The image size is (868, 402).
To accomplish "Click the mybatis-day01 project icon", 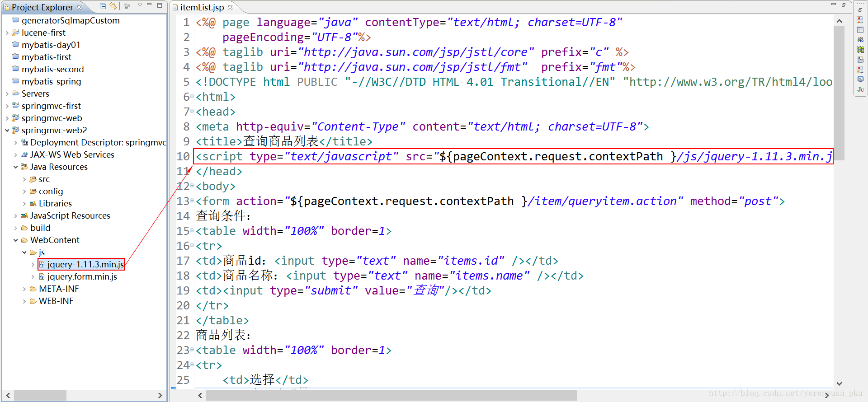I will (x=16, y=44).
